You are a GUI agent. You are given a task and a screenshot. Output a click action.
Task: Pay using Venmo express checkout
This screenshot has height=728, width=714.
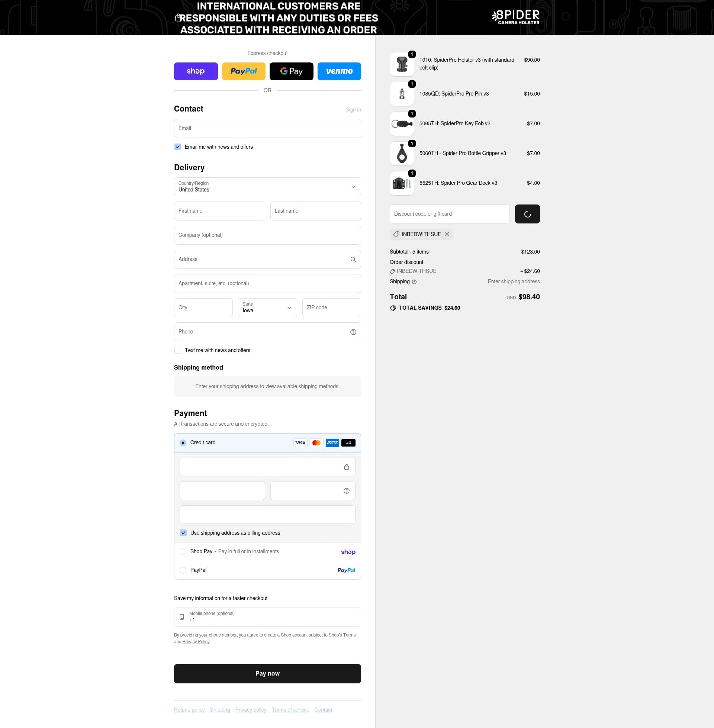click(x=339, y=71)
